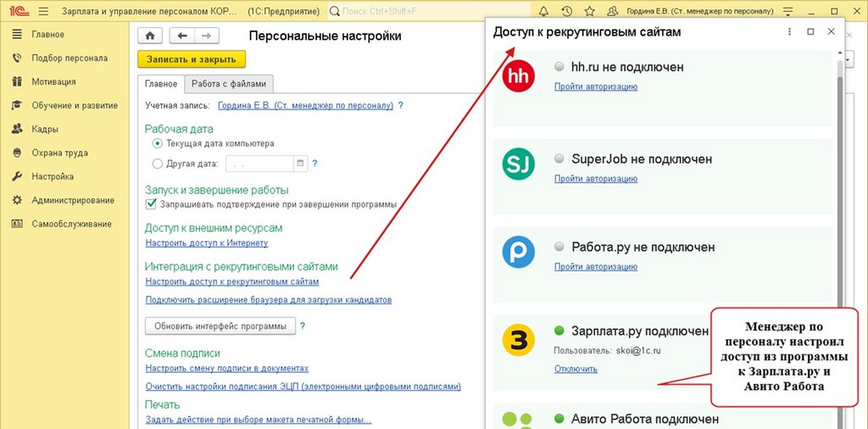Click Подключить расширение браузера для загрузки кандидатов
The image size is (868, 429).
(x=269, y=299)
